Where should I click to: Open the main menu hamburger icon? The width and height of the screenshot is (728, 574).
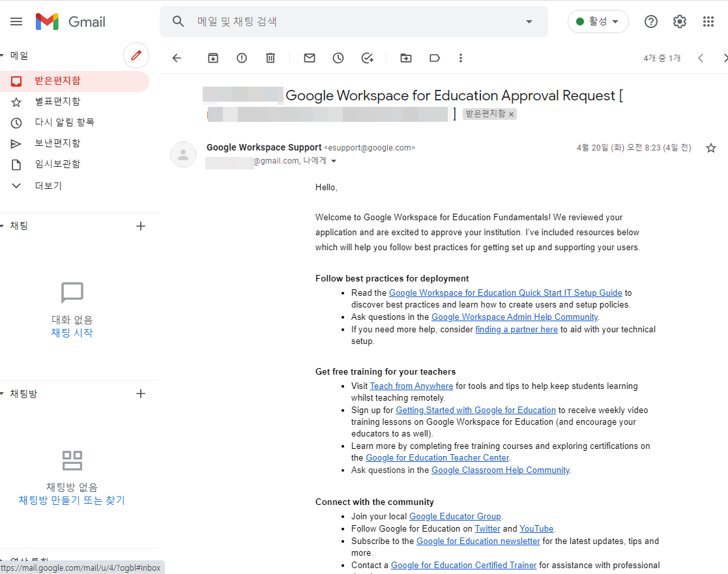16,22
